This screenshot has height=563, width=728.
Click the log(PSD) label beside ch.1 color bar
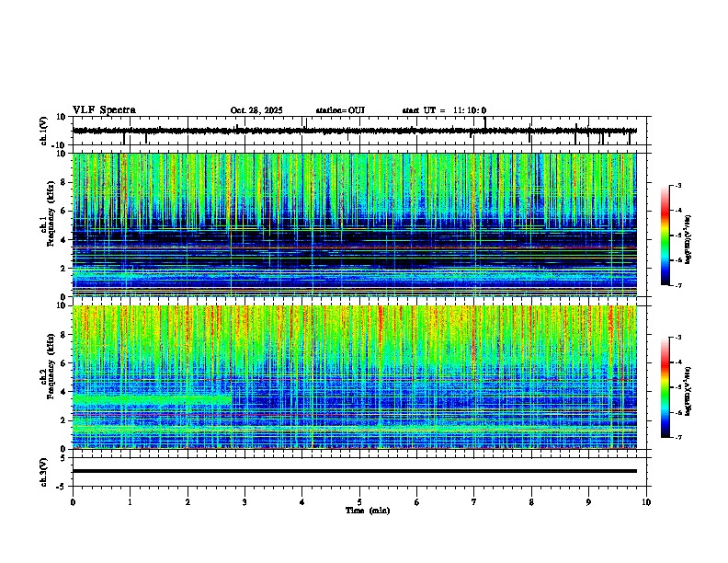pos(688,240)
